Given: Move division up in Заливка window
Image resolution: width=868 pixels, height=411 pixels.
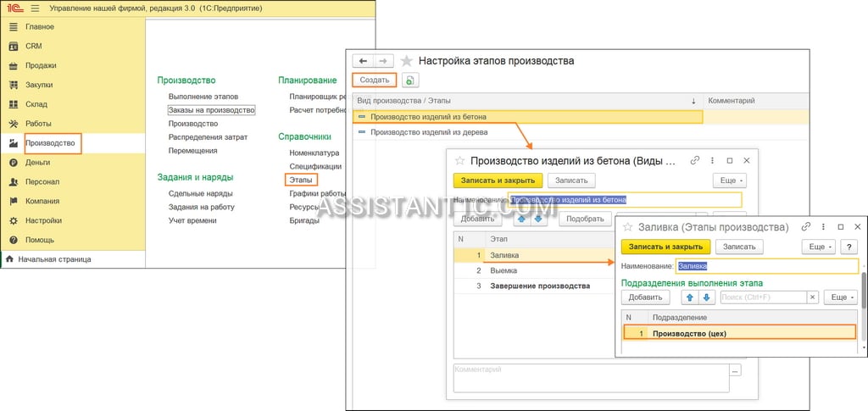Looking at the screenshot, I should (x=689, y=297).
